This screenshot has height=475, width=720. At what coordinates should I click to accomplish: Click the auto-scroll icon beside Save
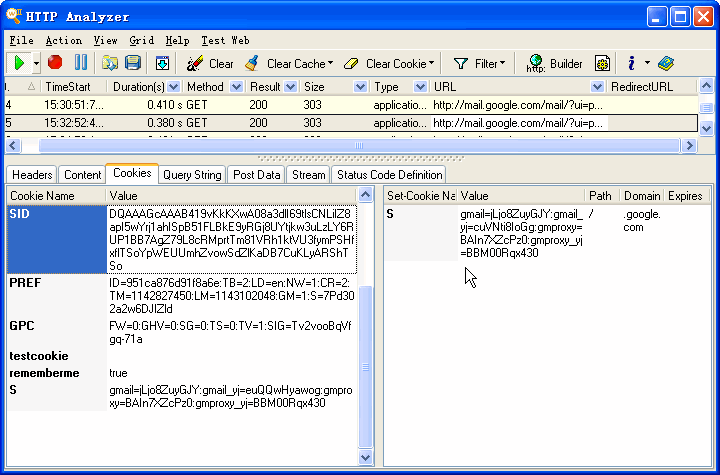click(x=162, y=63)
